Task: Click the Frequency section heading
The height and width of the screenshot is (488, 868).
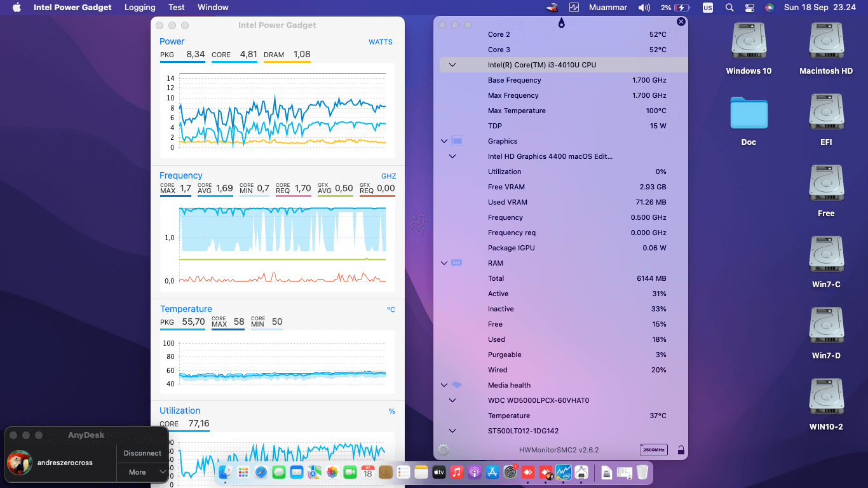Action: coord(181,175)
